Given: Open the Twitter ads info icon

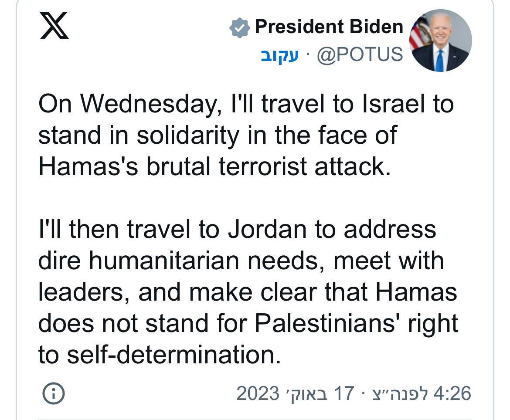Looking at the screenshot, I should point(54,393).
